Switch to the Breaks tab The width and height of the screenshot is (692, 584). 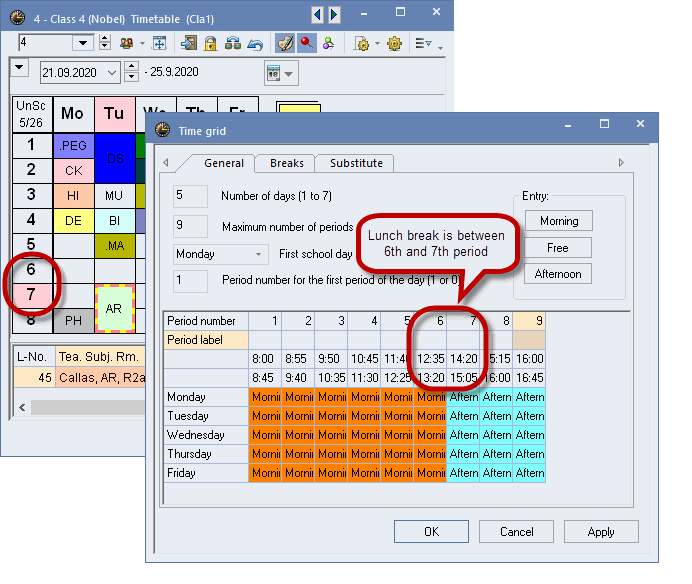click(287, 163)
